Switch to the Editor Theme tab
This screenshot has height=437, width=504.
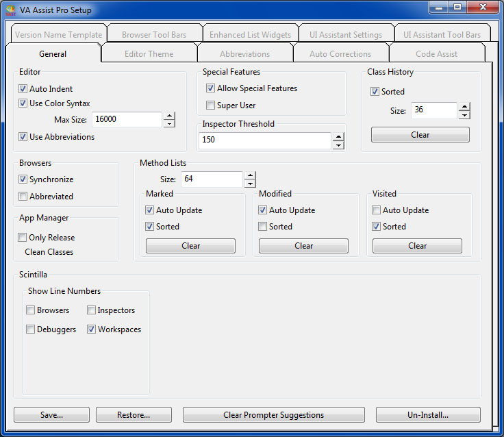coord(149,54)
